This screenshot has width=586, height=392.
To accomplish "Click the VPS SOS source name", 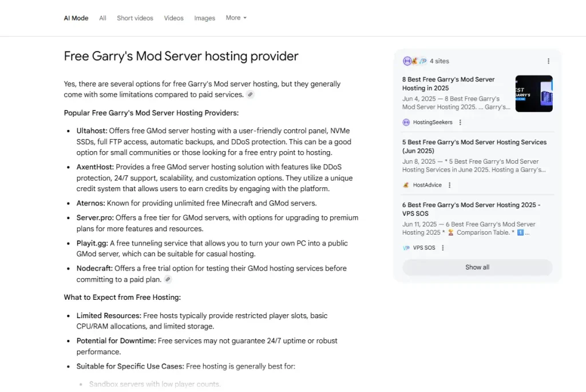I will click(x=424, y=248).
